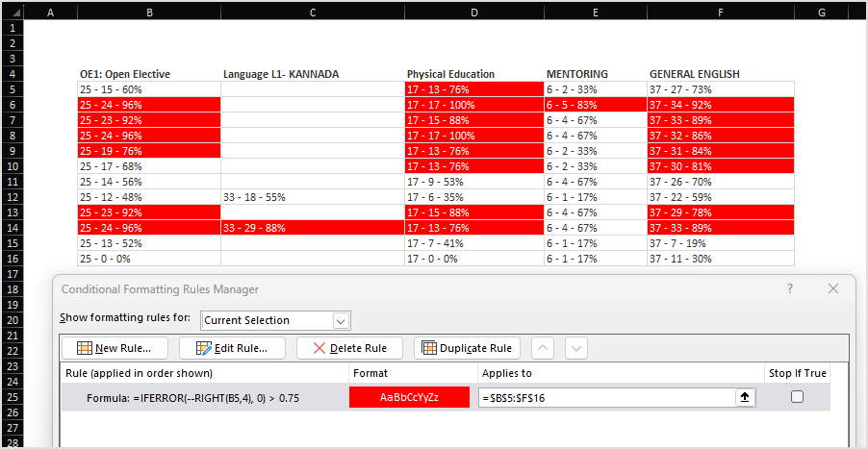Click 'MENTORING' header cell
Screen dimensions: 868x449
tap(596, 73)
